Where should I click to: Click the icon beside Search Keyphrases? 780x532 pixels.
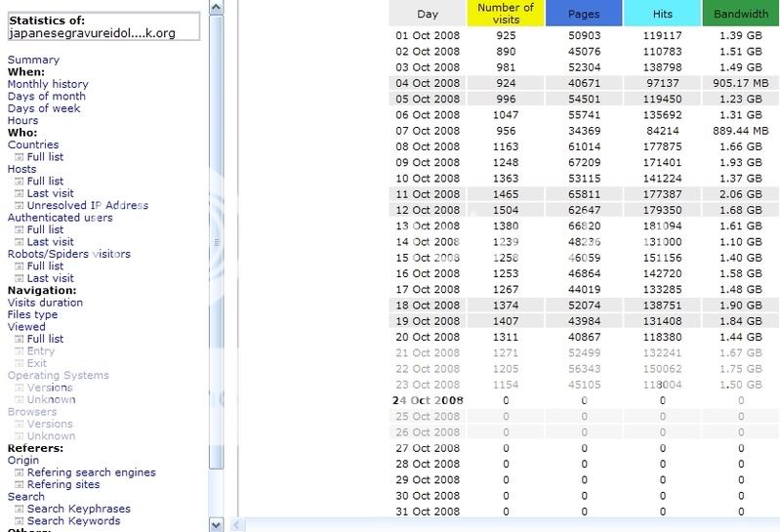click(20, 510)
